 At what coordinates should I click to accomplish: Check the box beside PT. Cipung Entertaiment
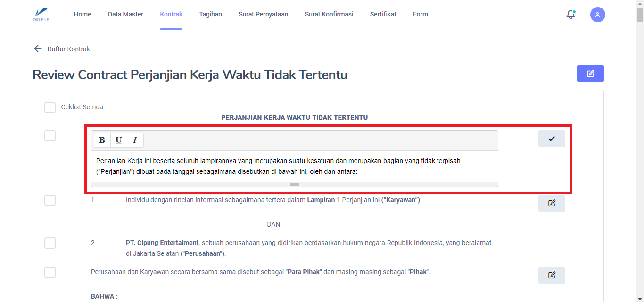pyautogui.click(x=50, y=243)
